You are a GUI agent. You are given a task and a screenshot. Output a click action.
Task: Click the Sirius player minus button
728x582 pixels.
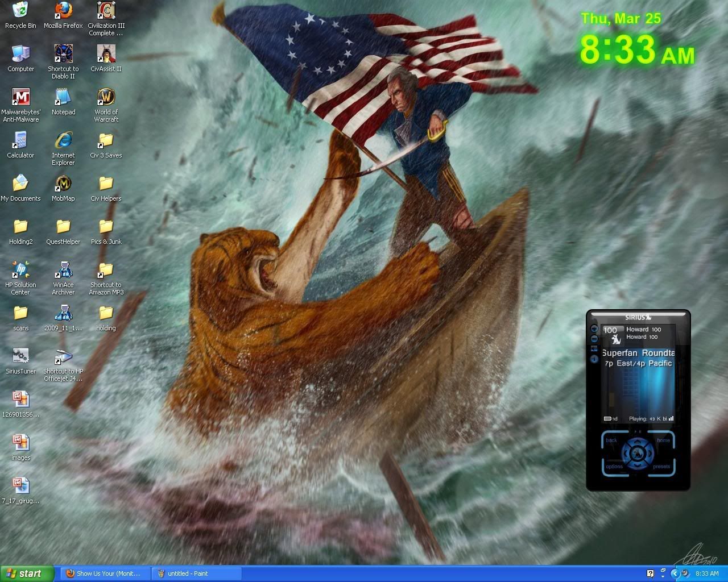594,338
